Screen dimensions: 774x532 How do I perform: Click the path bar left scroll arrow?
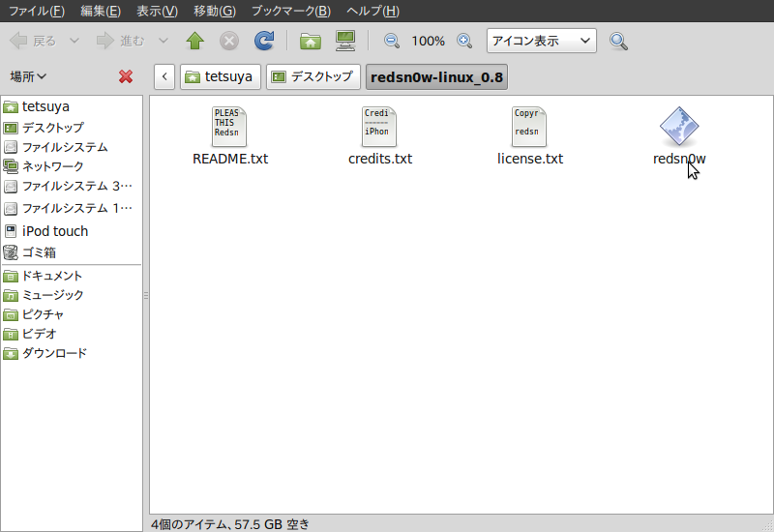tap(164, 77)
